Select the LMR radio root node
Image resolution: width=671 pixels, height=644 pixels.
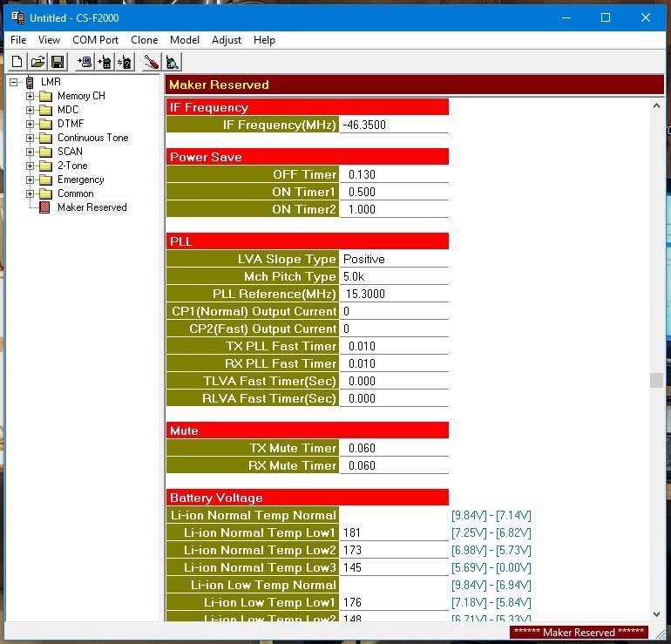pos(50,82)
